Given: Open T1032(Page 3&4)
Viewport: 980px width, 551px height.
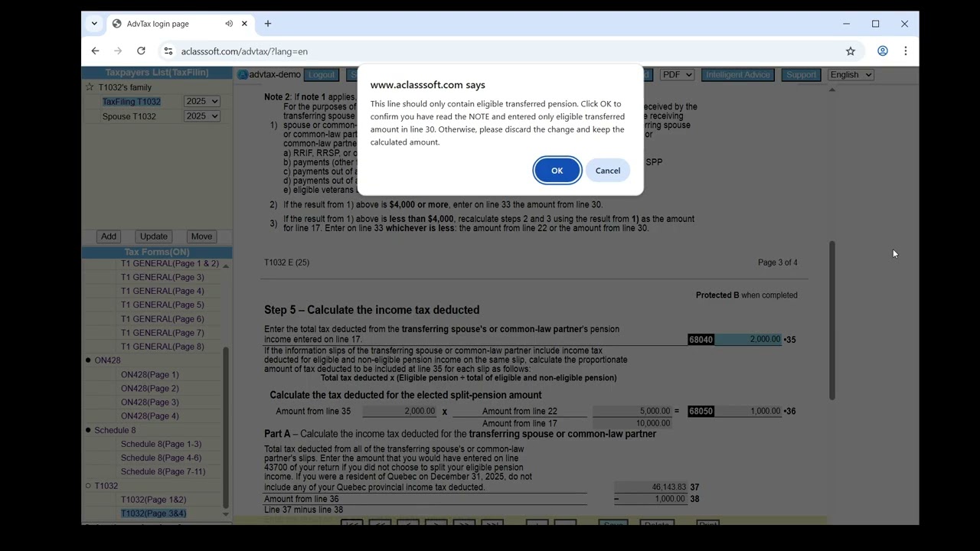Looking at the screenshot, I should tap(153, 514).
